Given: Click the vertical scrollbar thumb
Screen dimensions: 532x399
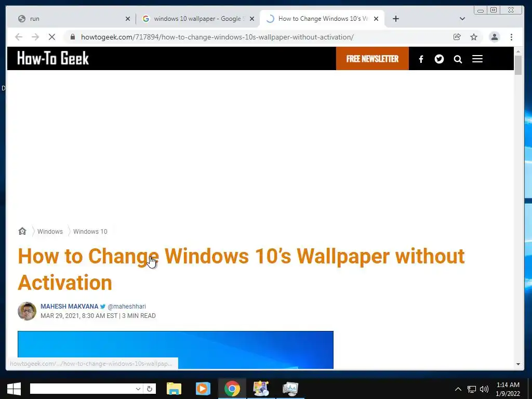Looking at the screenshot, I should click(518, 65).
